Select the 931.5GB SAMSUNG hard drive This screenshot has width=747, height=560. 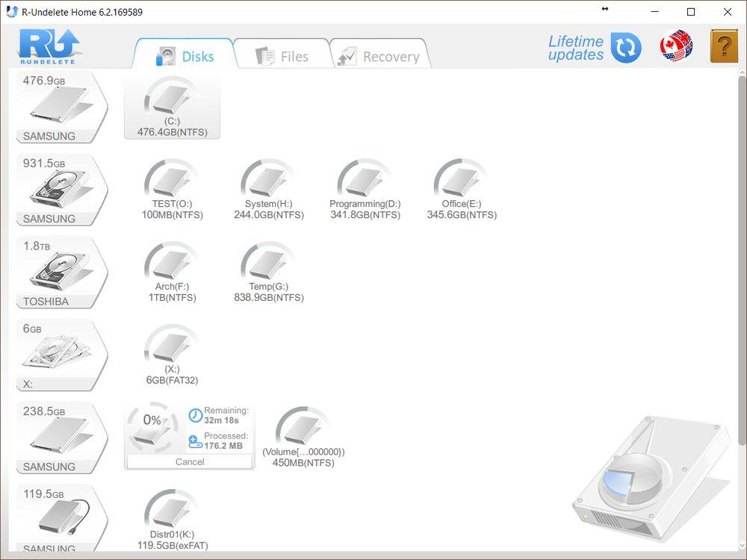[62, 190]
